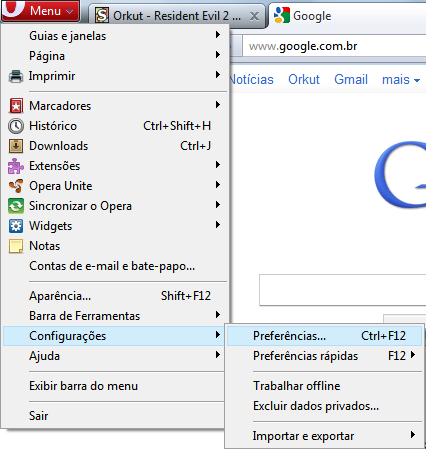This screenshot has width=426, height=449.
Task: Select the highlighted Configurações menu entry
Action: 114,336
